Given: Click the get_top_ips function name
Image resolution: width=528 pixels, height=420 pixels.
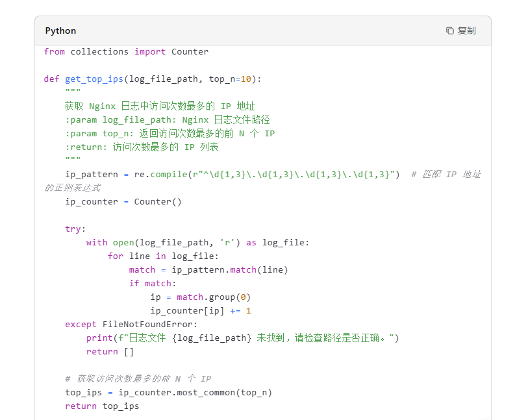Looking at the screenshot, I should (x=94, y=79).
